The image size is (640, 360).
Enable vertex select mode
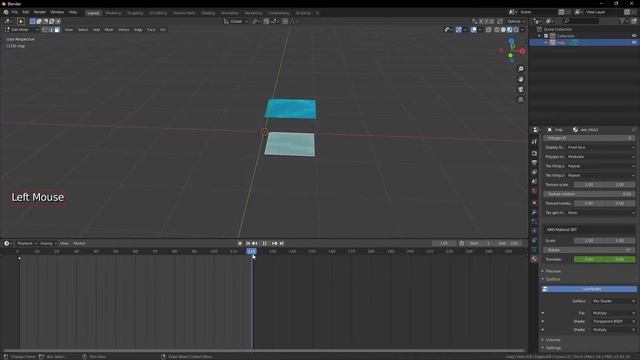pos(45,30)
